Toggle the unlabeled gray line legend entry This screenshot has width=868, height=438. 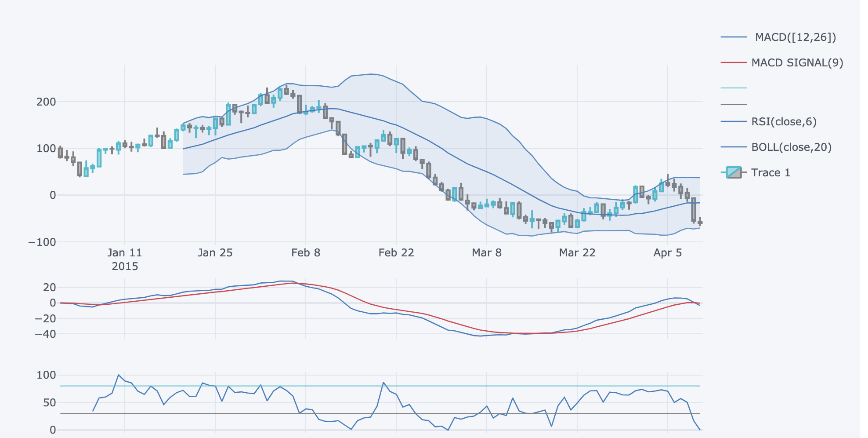coord(734,105)
